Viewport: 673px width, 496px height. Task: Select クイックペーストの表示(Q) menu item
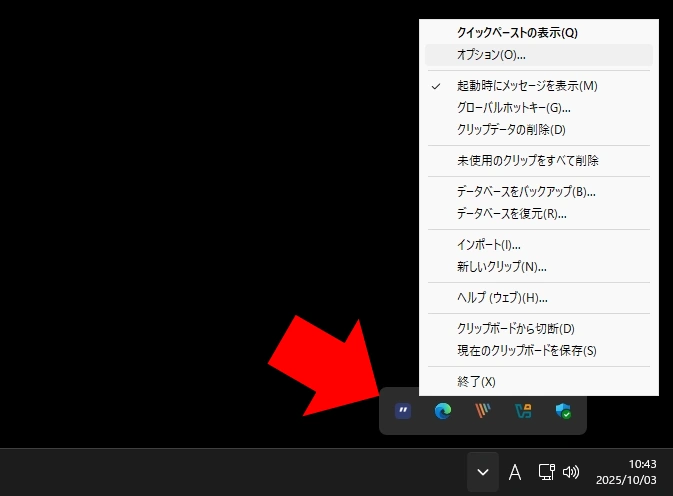516,33
